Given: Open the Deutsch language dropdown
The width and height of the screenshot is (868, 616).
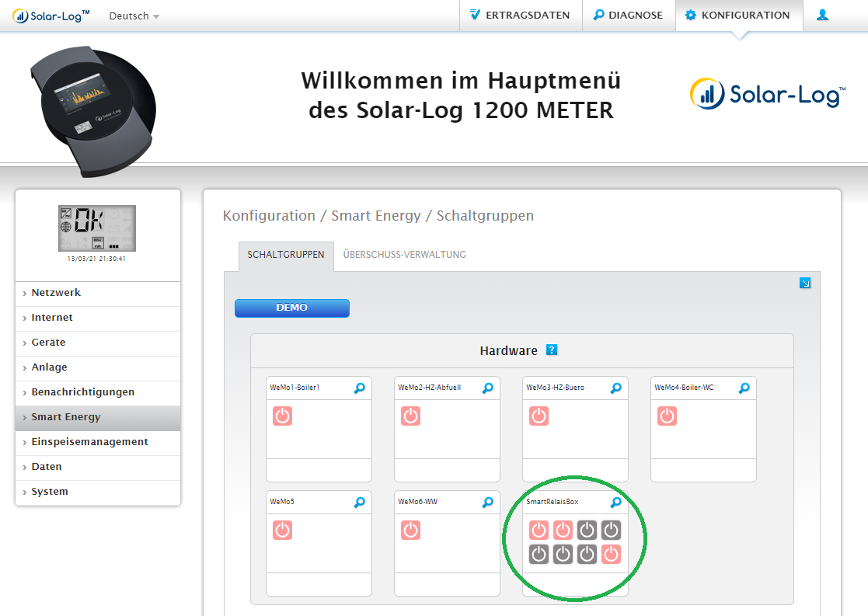Looking at the screenshot, I should coord(132,16).
